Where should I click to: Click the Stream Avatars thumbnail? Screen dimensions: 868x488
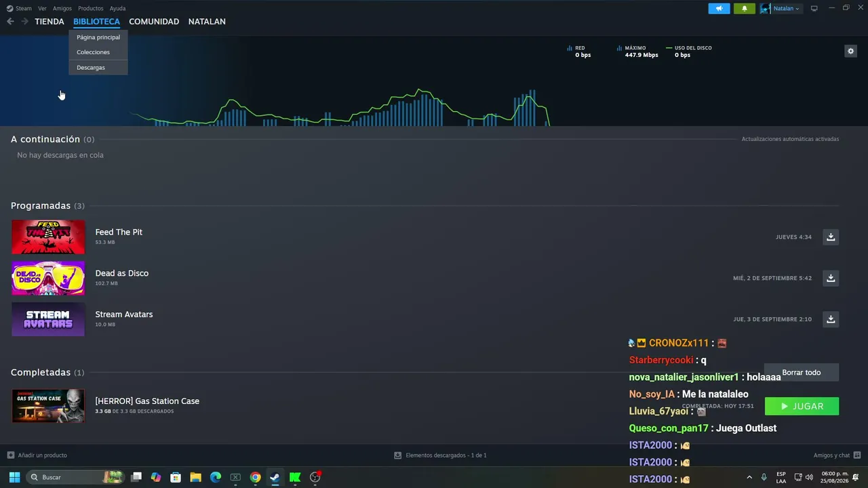(x=48, y=319)
